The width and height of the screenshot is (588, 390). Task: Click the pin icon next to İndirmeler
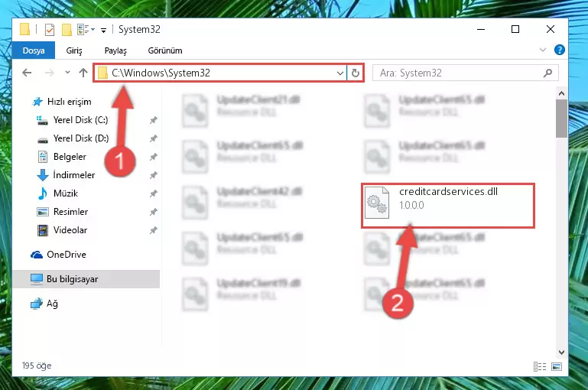154,176
